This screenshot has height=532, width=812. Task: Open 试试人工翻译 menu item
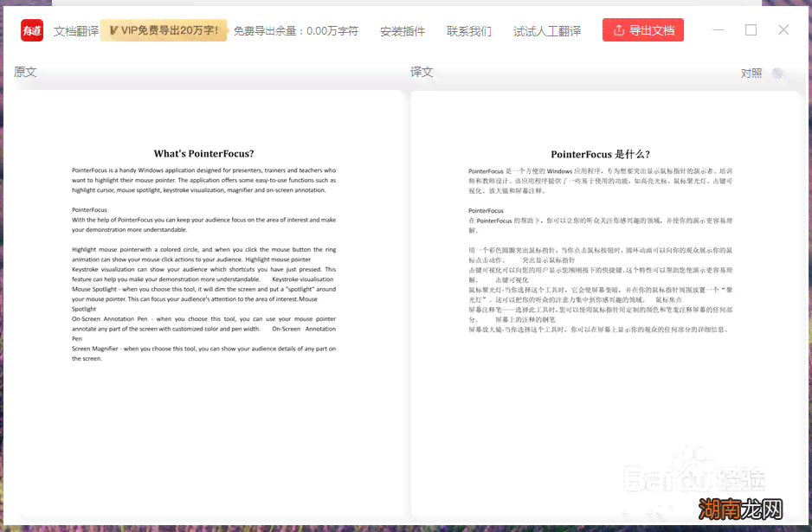547,31
